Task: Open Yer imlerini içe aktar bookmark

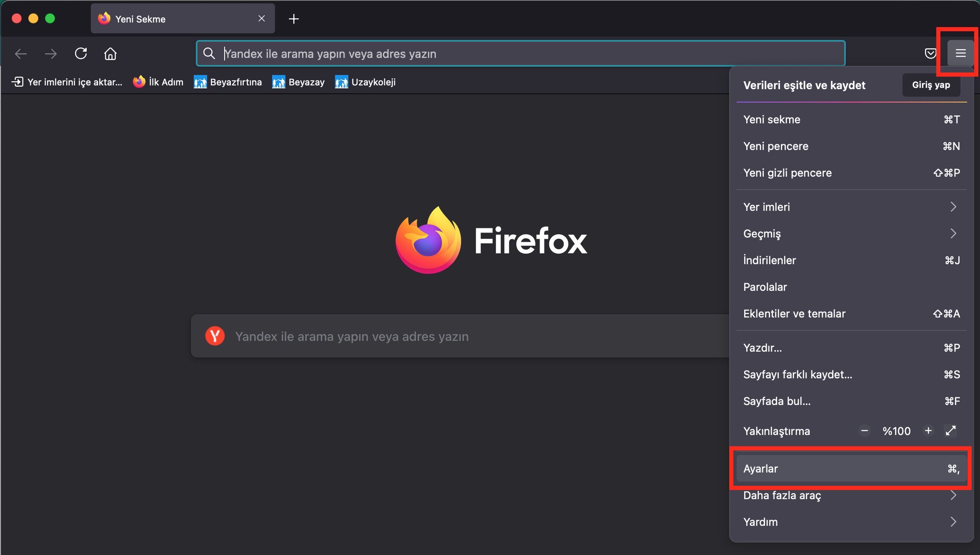Action: [x=67, y=82]
